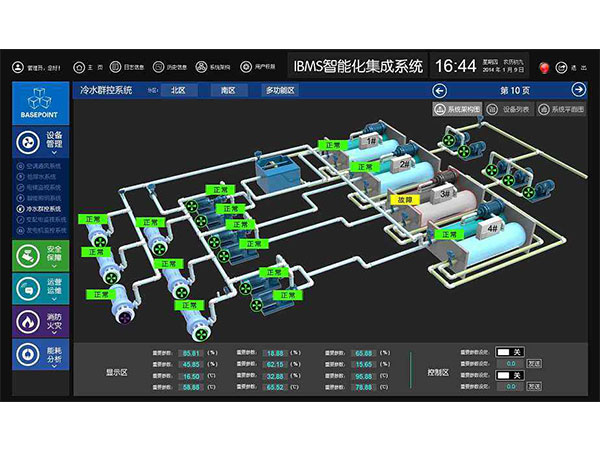Toggle the upper 关 switch in 控制区

tap(510, 352)
